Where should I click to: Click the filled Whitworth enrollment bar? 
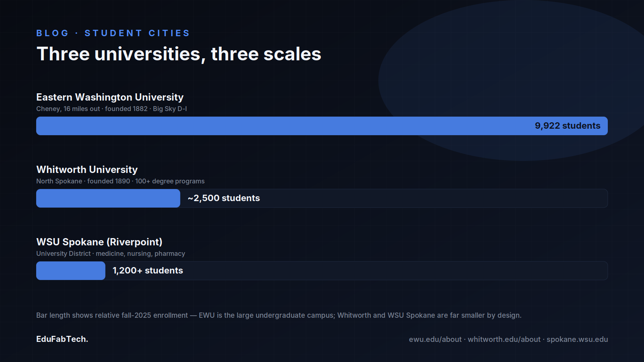click(x=108, y=198)
